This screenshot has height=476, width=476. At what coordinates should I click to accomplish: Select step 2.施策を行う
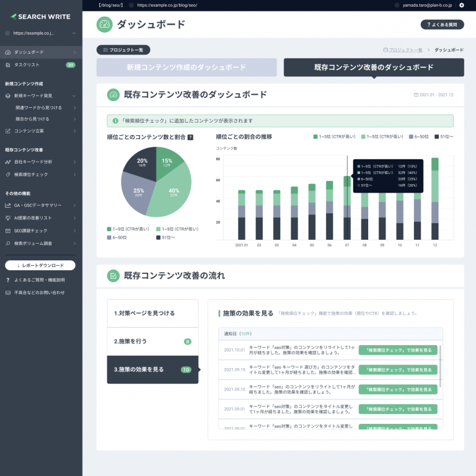click(152, 342)
